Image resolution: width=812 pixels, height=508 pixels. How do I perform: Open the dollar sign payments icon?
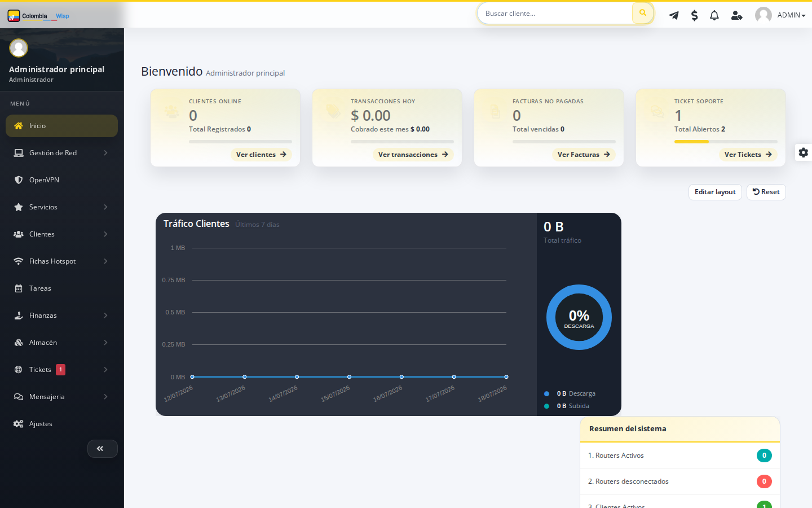pos(695,15)
